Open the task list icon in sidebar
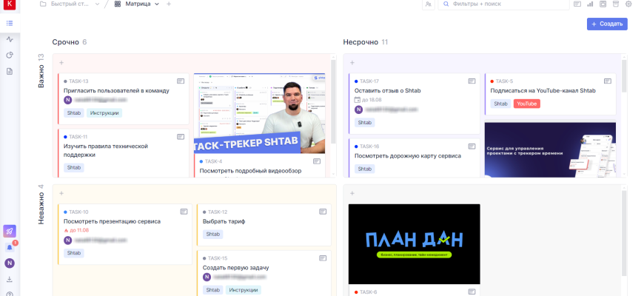Viewport: 644px width, 296px height. tap(10, 23)
